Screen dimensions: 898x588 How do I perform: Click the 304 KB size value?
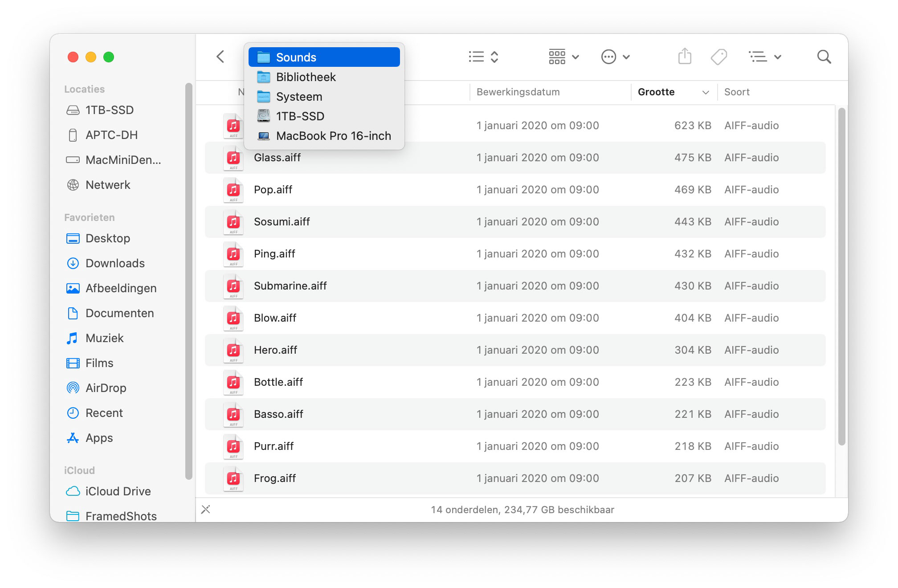(x=693, y=350)
